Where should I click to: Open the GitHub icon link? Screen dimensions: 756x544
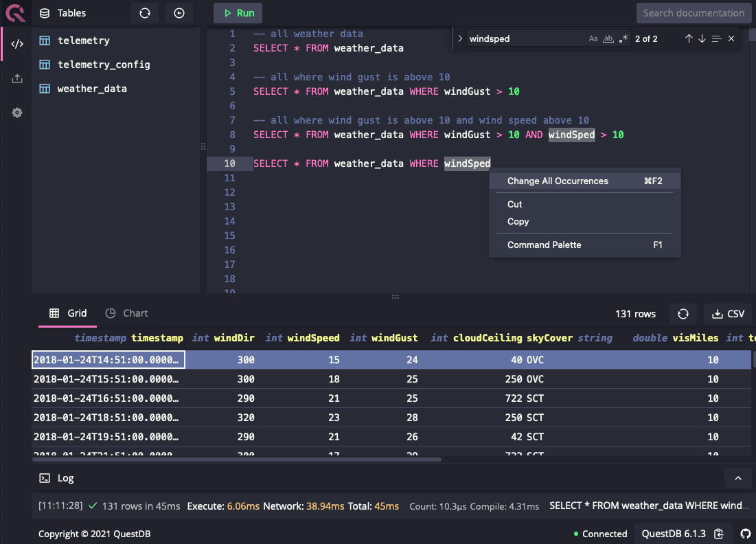coord(746,534)
